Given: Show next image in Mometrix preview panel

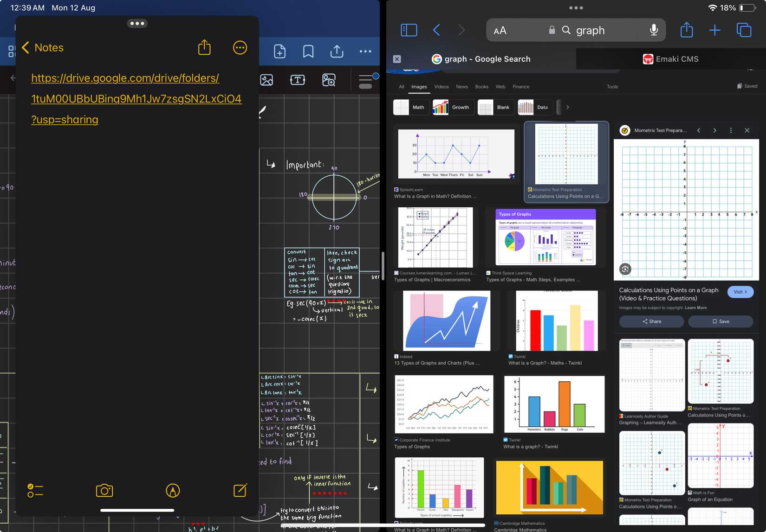Looking at the screenshot, I should point(715,130).
